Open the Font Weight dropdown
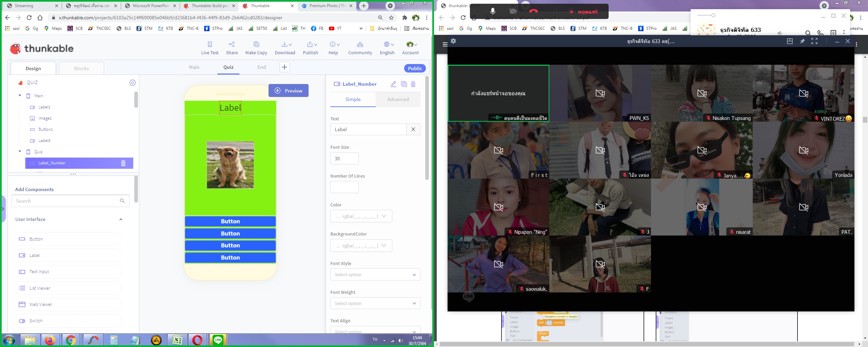The height and width of the screenshot is (347, 868). [375, 303]
